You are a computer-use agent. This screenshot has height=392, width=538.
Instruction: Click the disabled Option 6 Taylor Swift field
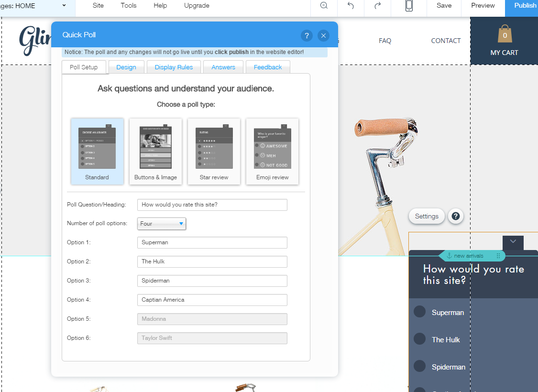(x=212, y=338)
